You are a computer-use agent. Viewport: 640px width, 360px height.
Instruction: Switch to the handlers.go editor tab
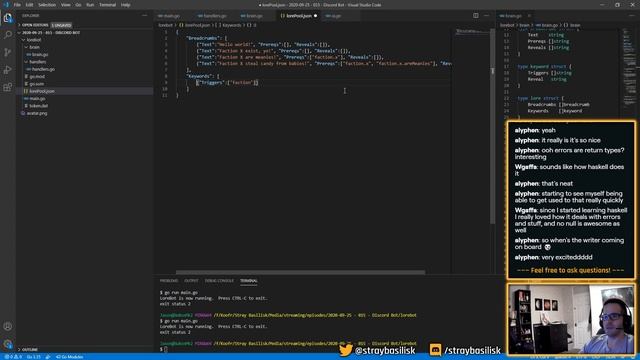212,16
